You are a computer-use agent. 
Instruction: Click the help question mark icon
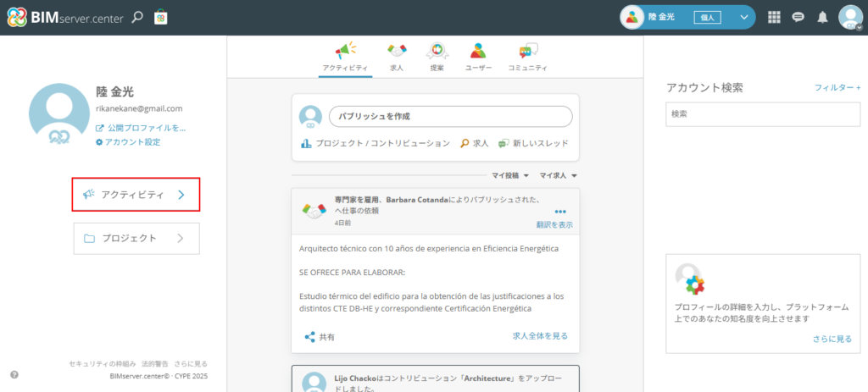pyautogui.click(x=14, y=374)
